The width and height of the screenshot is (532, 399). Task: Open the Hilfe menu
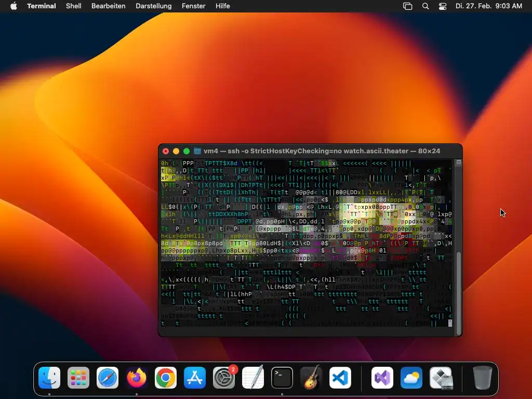[222, 6]
